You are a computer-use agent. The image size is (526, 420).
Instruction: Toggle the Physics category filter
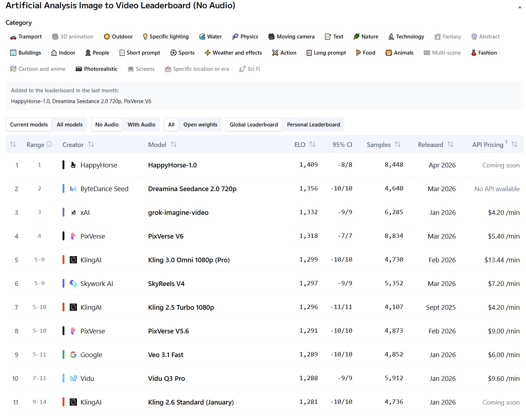coord(245,37)
